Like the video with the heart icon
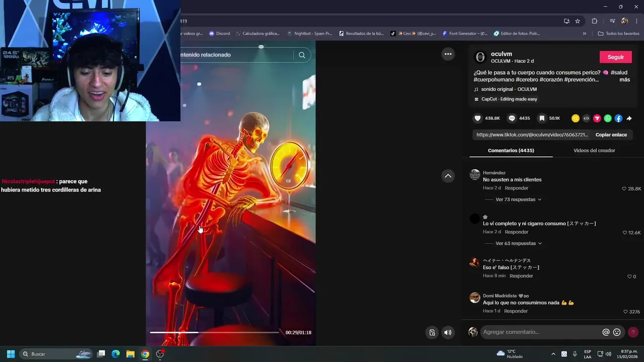Screen dimensions: 644x362 tap(477, 118)
